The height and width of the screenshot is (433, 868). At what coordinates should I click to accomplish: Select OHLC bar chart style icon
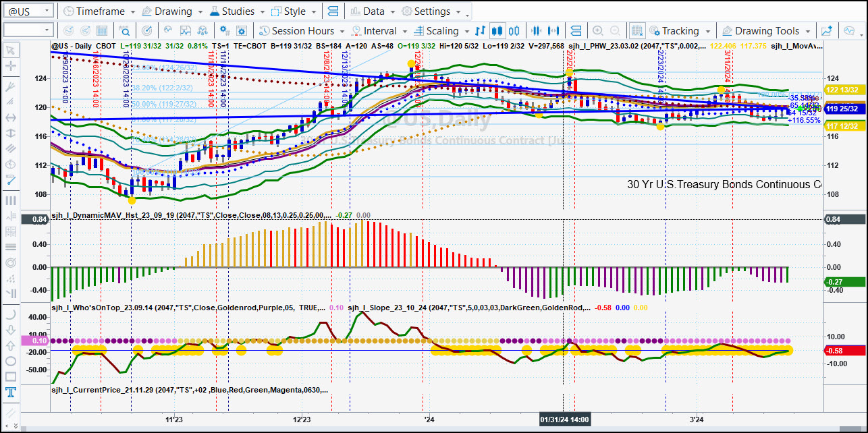coord(480,31)
